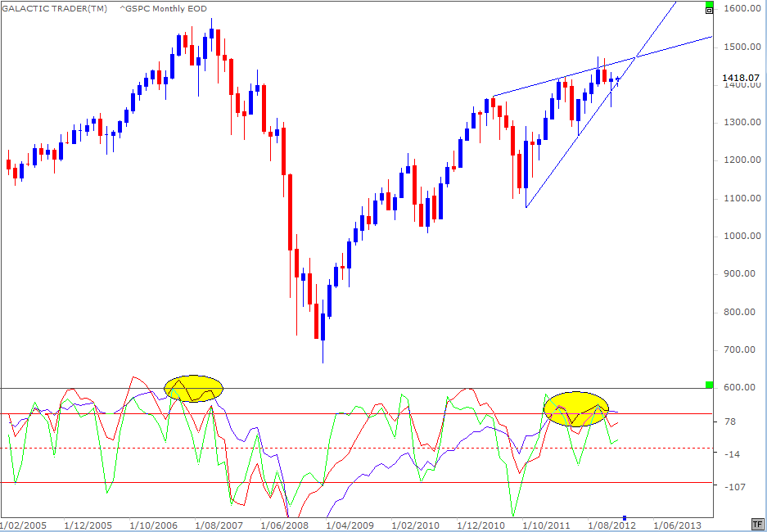Click the 1/06/2013 date label

tap(677, 525)
